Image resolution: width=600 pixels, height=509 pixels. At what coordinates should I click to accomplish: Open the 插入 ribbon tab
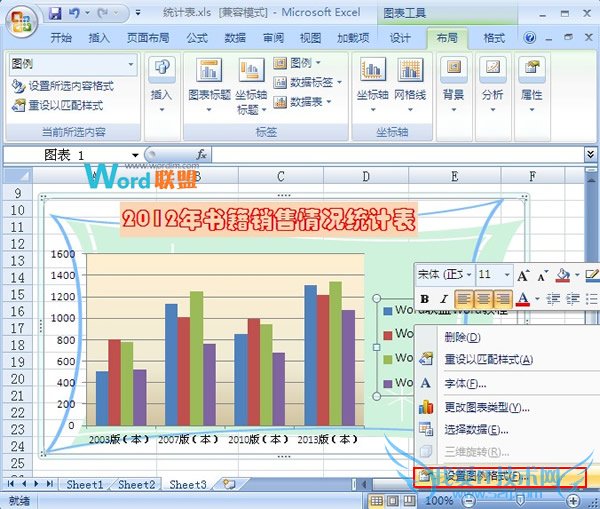click(x=99, y=38)
